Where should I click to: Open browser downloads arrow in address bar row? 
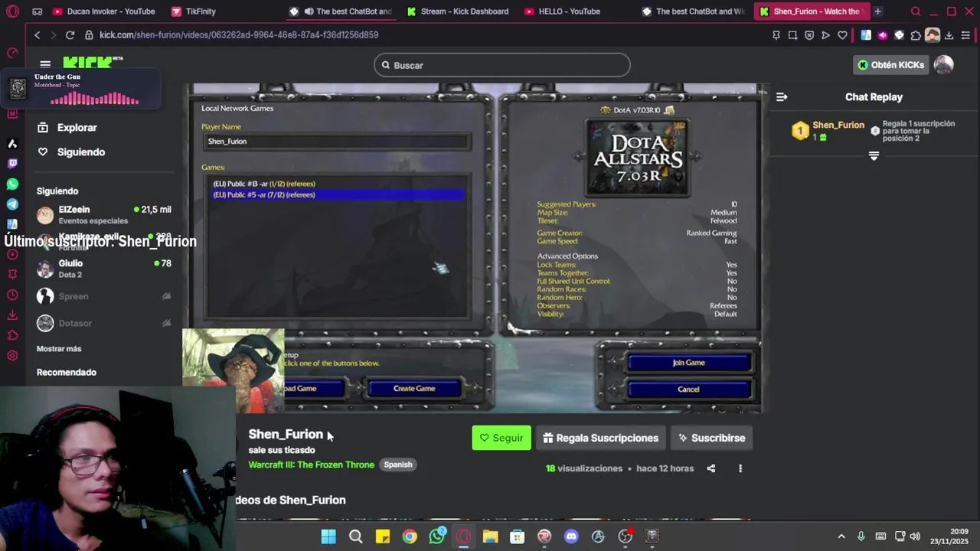click(949, 35)
